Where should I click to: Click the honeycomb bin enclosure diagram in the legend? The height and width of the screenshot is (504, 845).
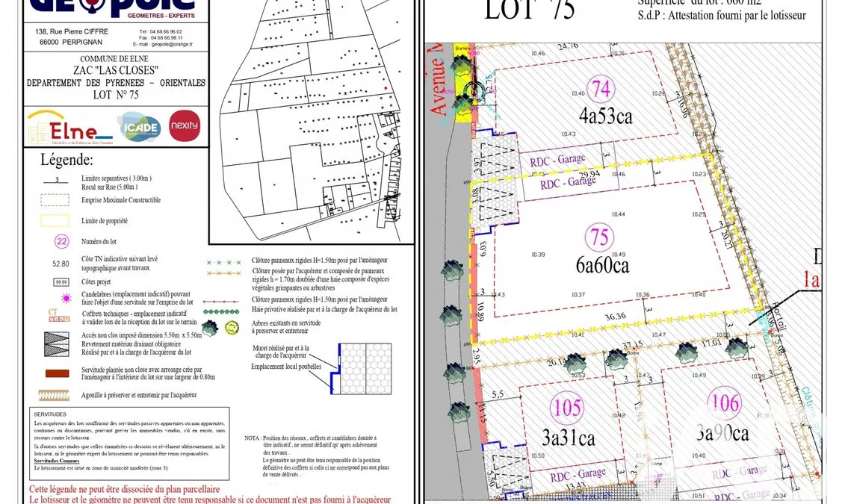pos(361,369)
